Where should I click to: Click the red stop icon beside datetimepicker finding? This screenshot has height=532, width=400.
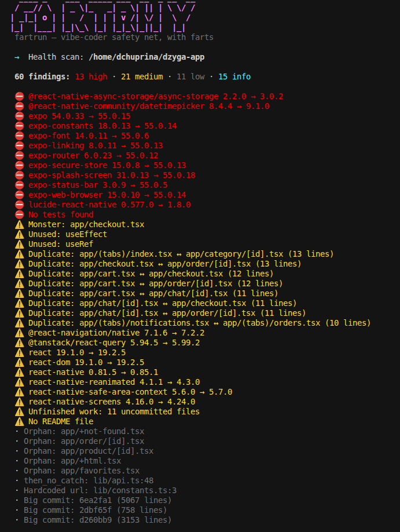click(x=19, y=106)
